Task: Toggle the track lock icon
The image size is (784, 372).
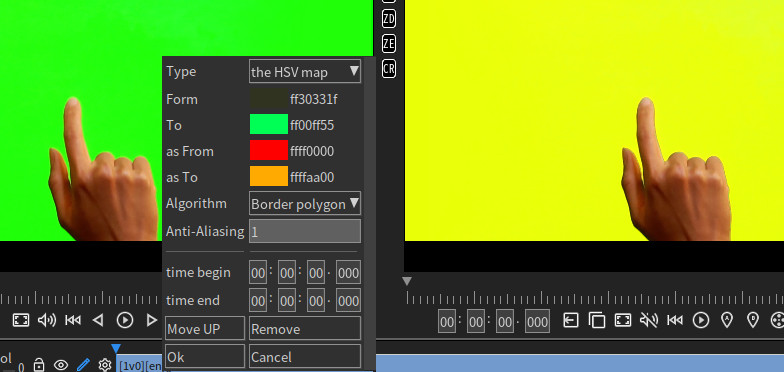Action: [39, 366]
